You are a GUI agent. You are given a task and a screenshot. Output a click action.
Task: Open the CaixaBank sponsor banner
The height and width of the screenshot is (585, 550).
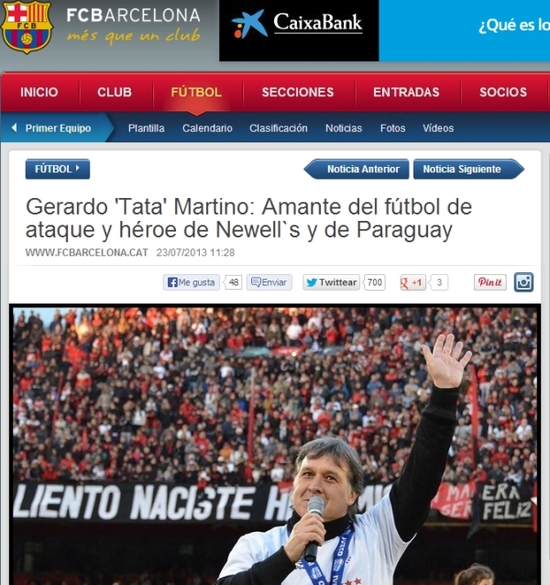click(x=299, y=30)
